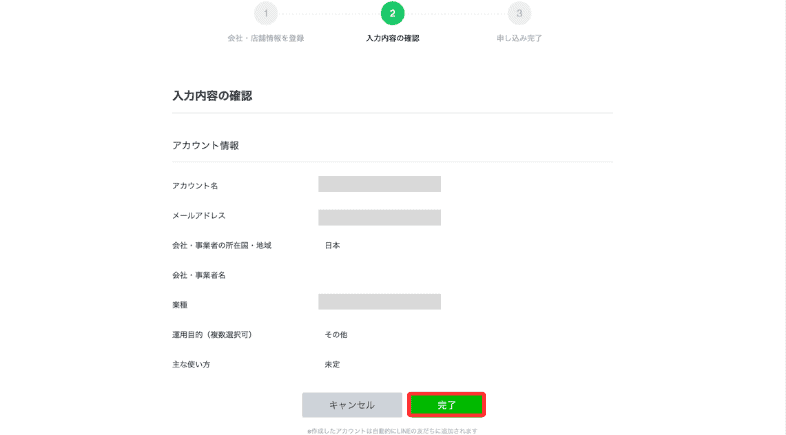This screenshot has width=786, height=435.
Task: Click the 日本 country value
Action: tap(332, 246)
